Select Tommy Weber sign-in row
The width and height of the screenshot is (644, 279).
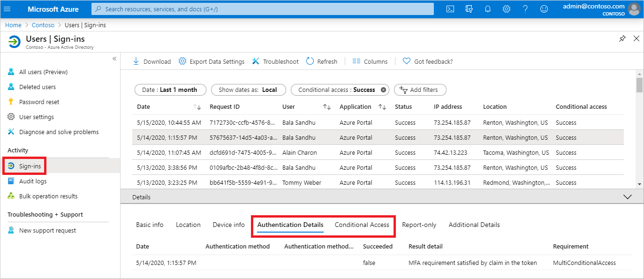[378, 182]
